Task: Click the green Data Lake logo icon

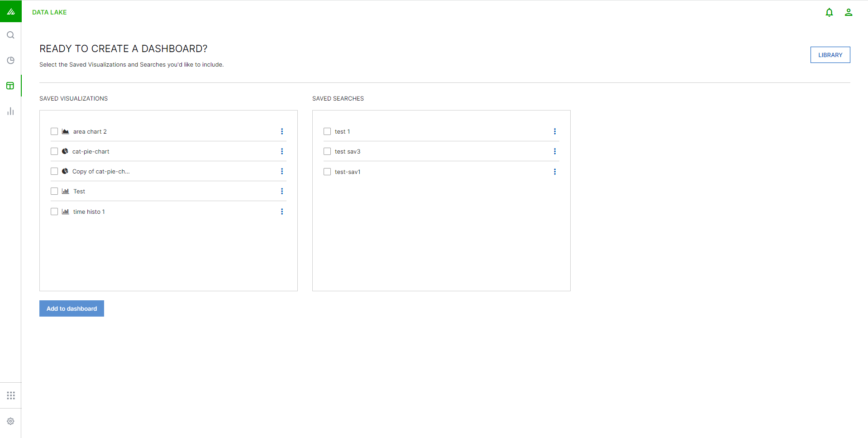Action: click(11, 11)
